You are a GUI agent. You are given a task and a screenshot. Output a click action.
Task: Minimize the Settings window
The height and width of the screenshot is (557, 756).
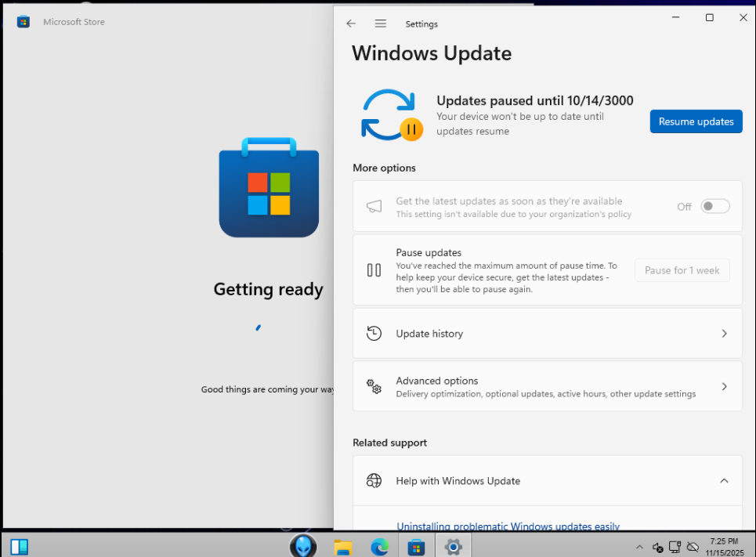675,17
